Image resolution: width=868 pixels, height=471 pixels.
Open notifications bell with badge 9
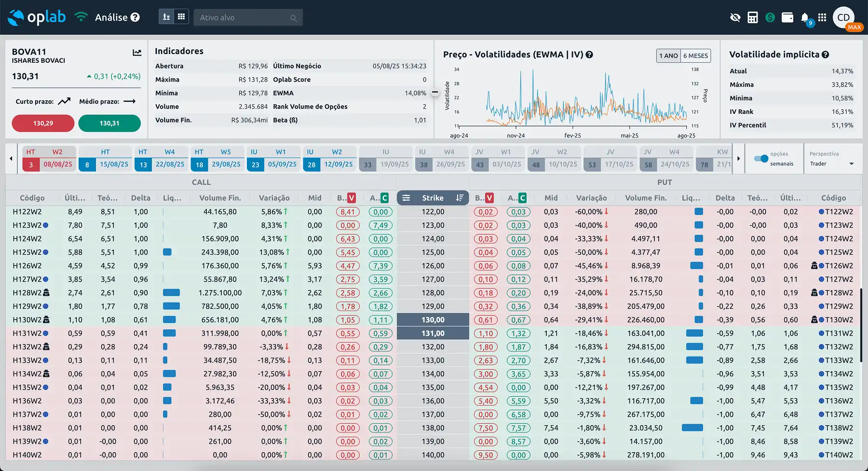point(805,18)
